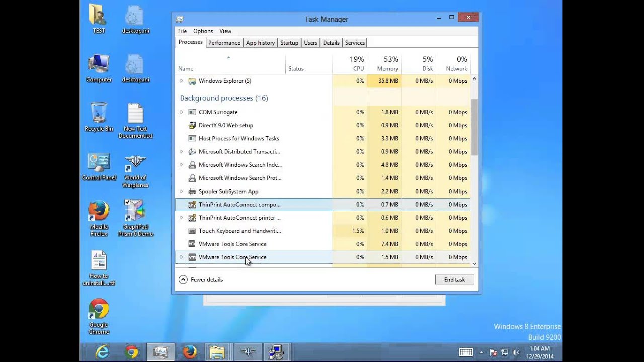
Task: Click the End task button
Action: [454, 280]
